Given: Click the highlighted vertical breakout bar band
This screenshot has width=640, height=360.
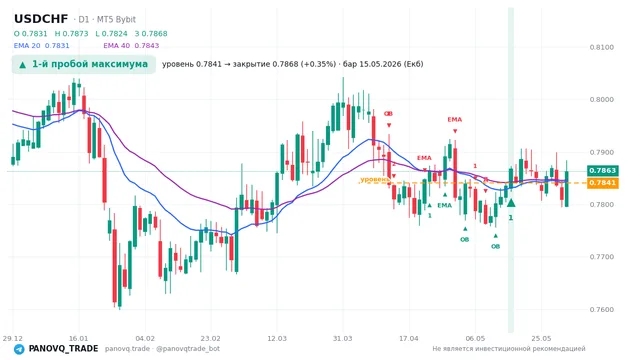Looking at the screenshot, I should click(x=511, y=170).
